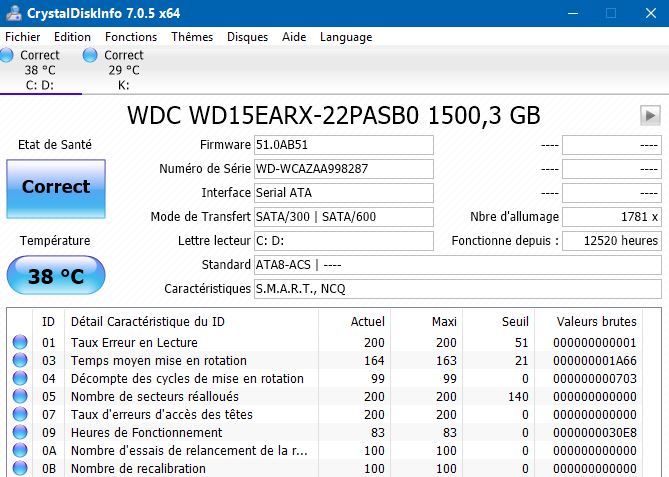Open the Edition menu
Image resolution: width=669 pixels, height=477 pixels.
coord(72,37)
